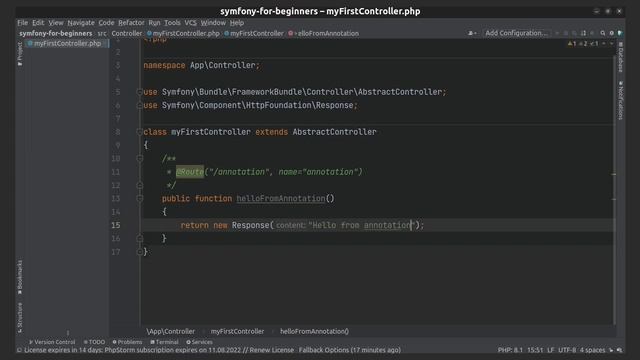Click src folder in navigation bar
Viewport: 640px width, 360px height.
tap(102, 33)
